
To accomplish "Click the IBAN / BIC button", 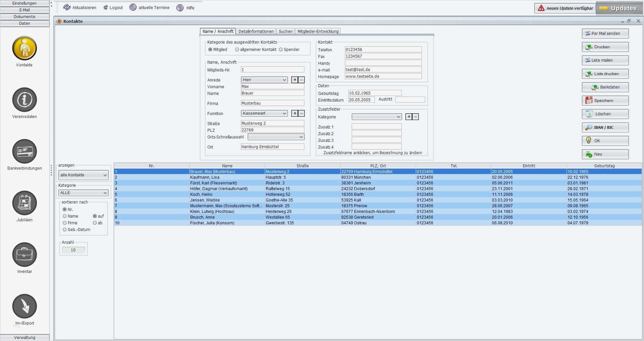I will [605, 127].
